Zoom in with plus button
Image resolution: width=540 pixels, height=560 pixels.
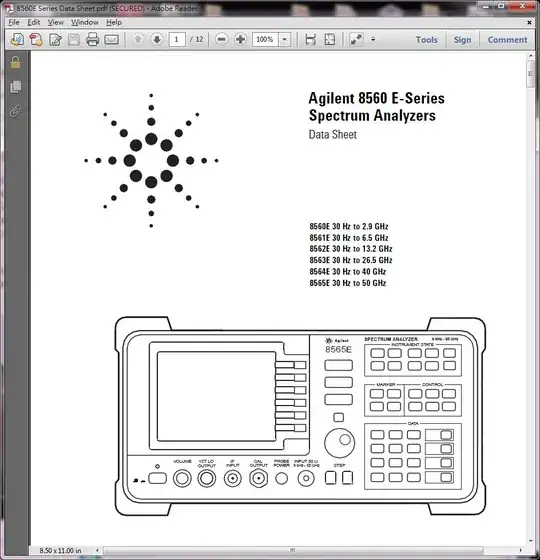click(240, 39)
